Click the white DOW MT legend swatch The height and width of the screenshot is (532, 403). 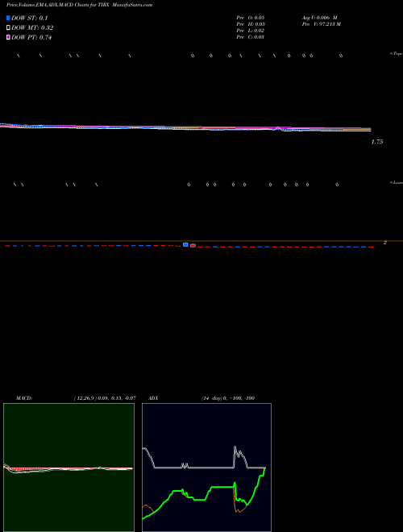point(9,28)
